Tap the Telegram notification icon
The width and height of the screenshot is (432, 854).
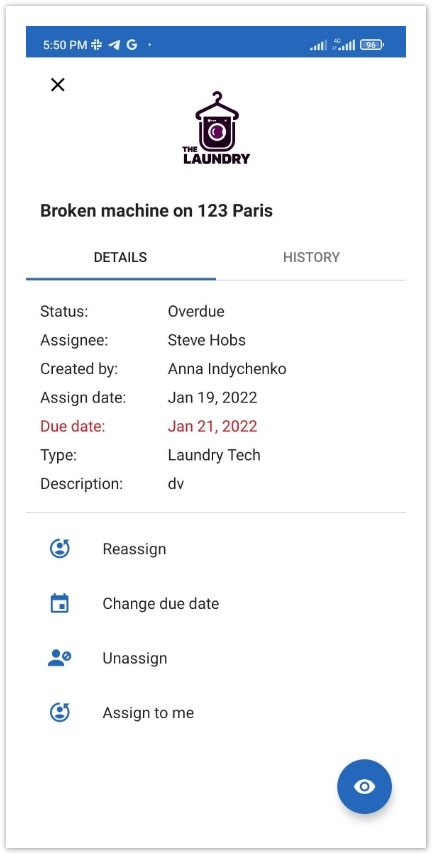click(x=114, y=45)
